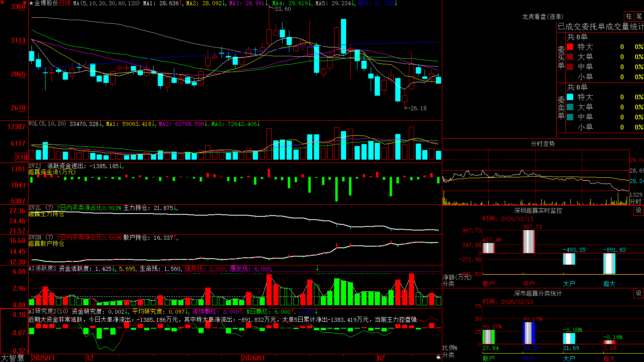Click cyan 特大 sell-order color swatch

570,97
